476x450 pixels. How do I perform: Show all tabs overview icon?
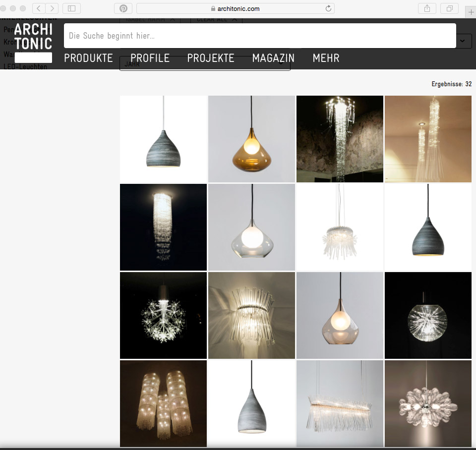click(450, 8)
